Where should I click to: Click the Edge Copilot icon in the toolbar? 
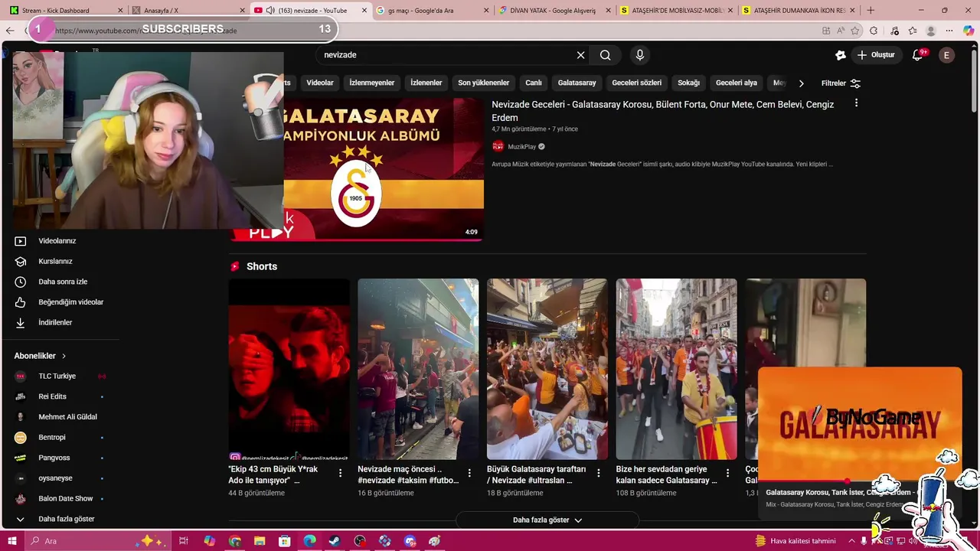969,31
